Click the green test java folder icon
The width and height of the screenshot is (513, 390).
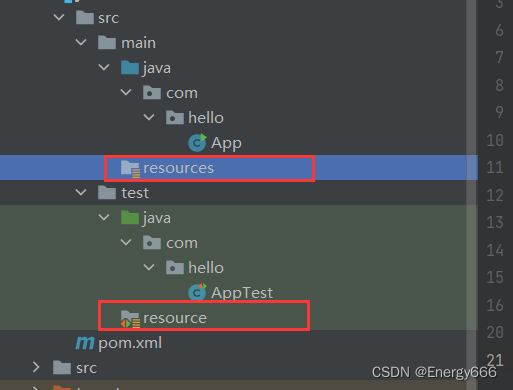pos(130,218)
